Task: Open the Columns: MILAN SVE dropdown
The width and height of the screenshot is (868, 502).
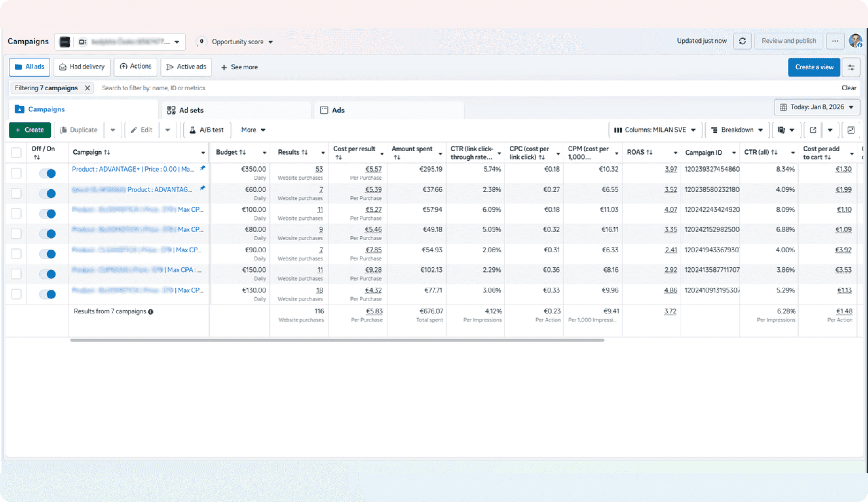Action: click(x=655, y=130)
